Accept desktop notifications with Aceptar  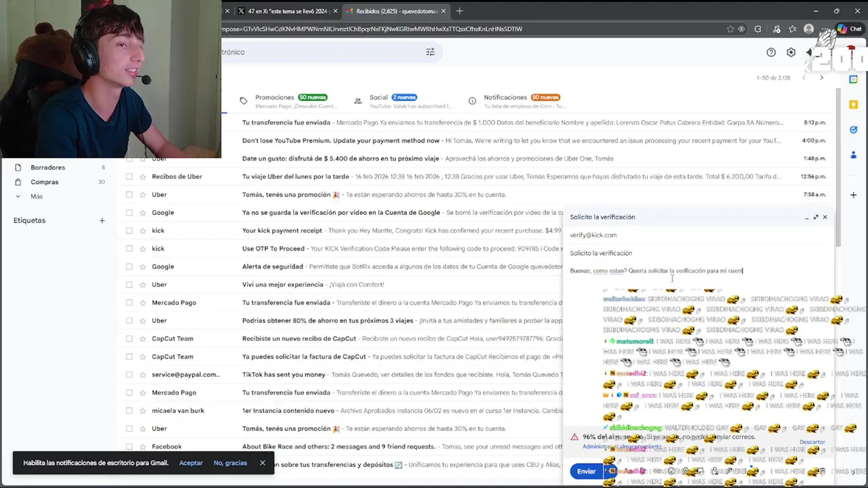pyautogui.click(x=191, y=463)
